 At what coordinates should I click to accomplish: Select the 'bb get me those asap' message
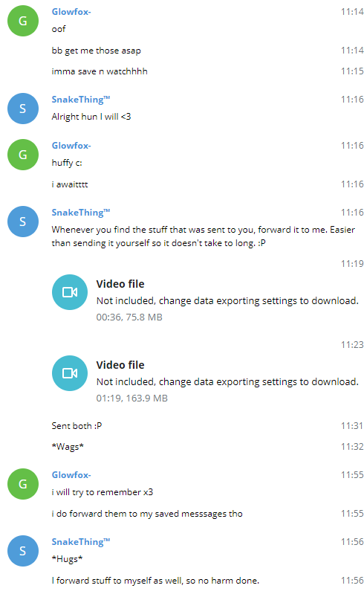click(97, 51)
